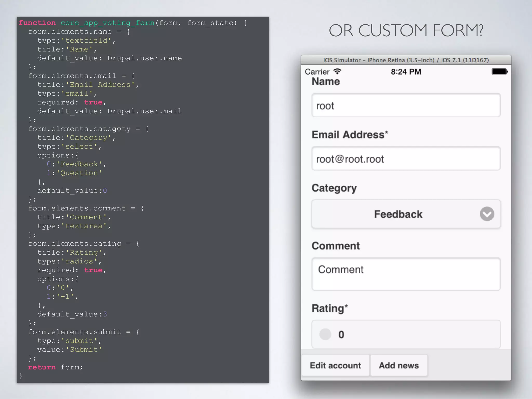Click 'form.elements.comment = {' code line

point(86,208)
